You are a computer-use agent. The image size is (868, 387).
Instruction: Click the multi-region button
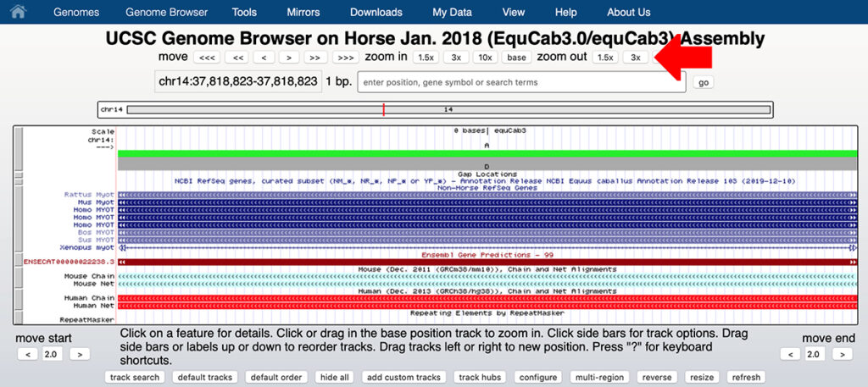point(599,377)
